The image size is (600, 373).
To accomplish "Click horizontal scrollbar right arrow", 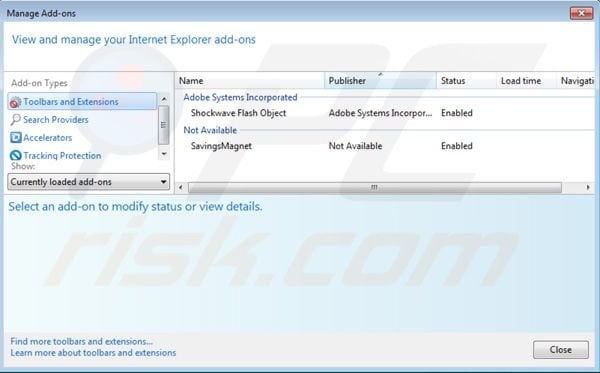I will coord(588,187).
